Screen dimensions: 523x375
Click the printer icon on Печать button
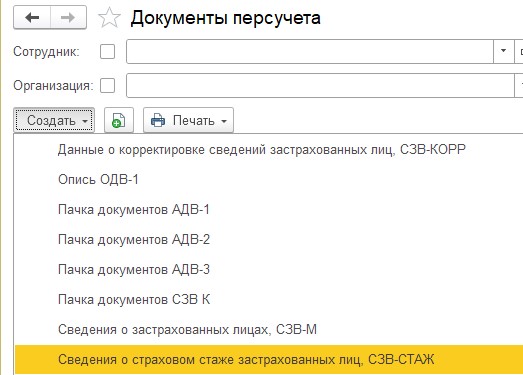pos(158,120)
